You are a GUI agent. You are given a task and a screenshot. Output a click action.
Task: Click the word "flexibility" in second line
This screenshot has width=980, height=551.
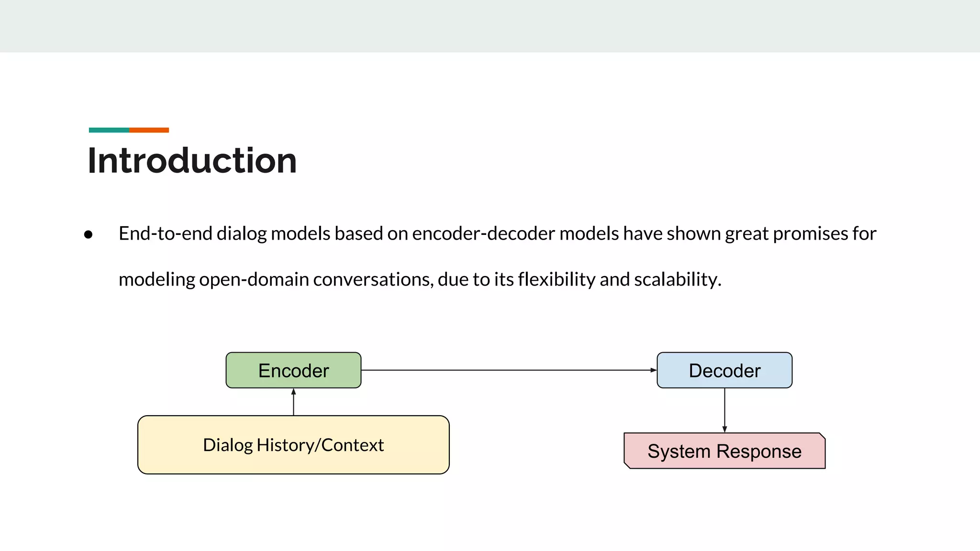(557, 279)
